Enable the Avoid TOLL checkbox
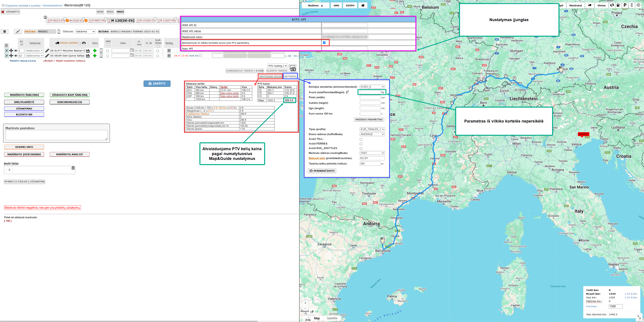Viewport: 644px width, 322px height. pyautogui.click(x=361, y=139)
